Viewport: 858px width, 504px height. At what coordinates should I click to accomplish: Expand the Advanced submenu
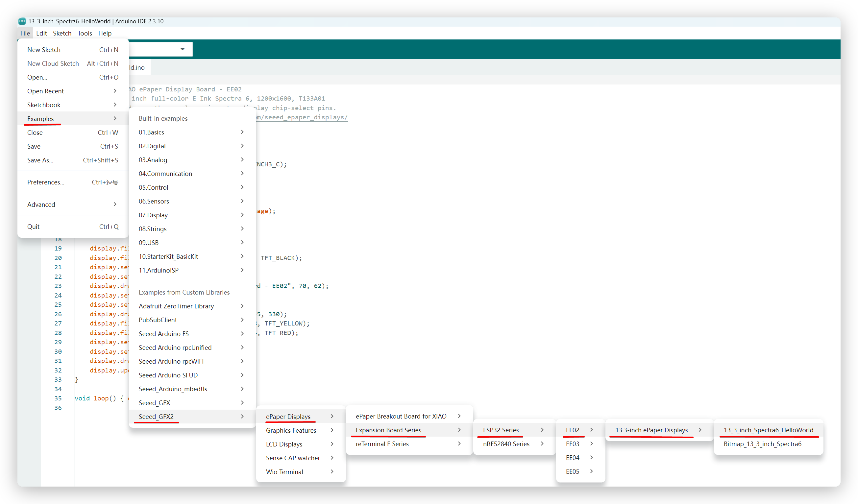click(73, 204)
